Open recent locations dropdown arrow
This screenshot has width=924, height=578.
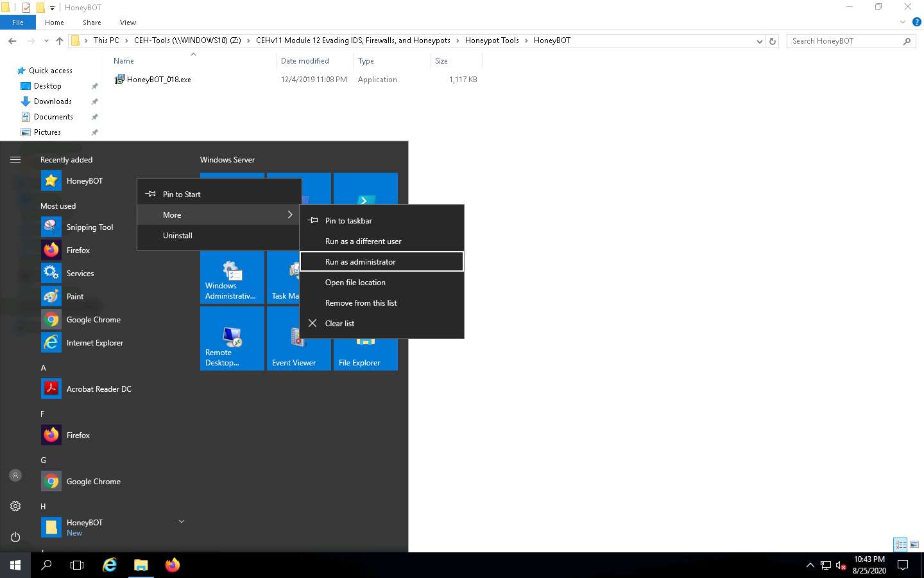click(46, 41)
